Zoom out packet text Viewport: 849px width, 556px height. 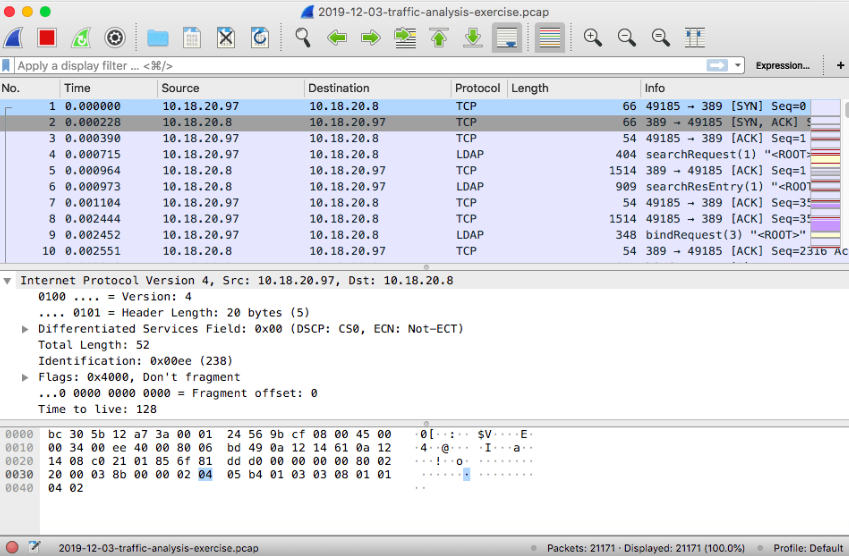[x=626, y=38]
